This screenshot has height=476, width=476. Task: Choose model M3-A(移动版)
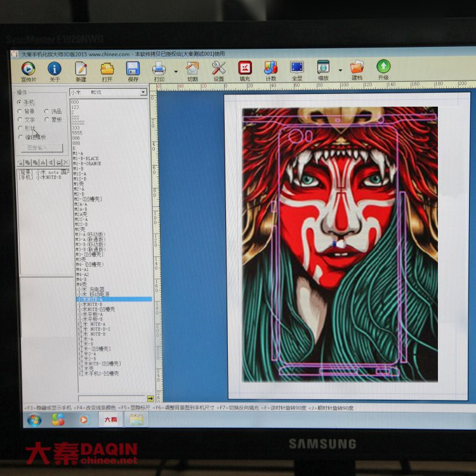point(90,234)
